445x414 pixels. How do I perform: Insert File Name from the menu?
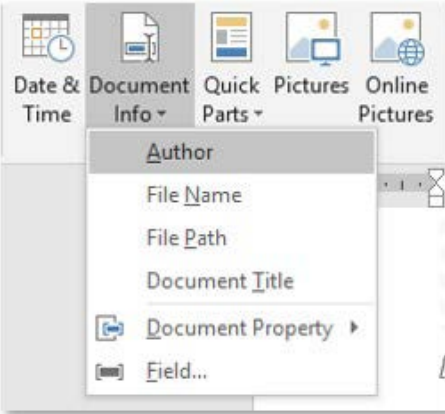(x=231, y=195)
